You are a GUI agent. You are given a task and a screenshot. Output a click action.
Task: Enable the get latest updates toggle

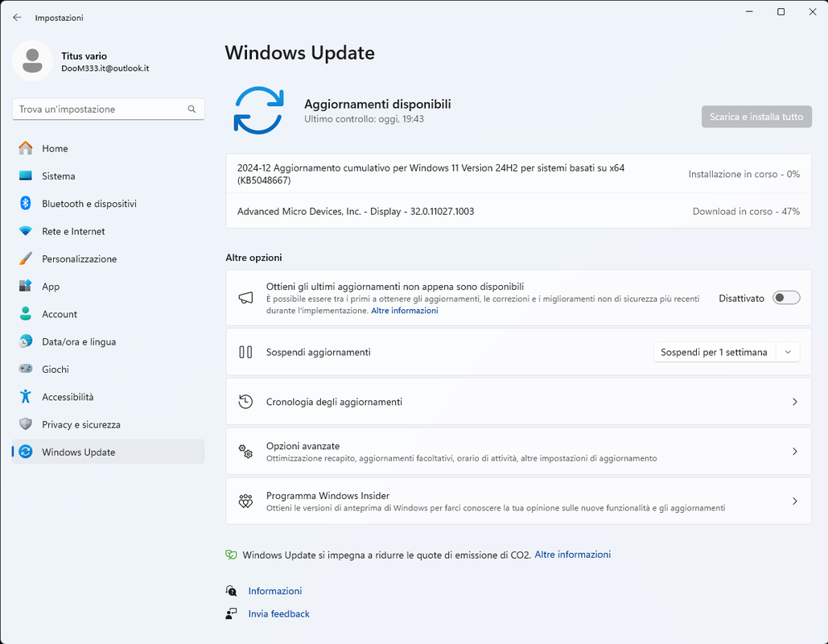tap(786, 298)
